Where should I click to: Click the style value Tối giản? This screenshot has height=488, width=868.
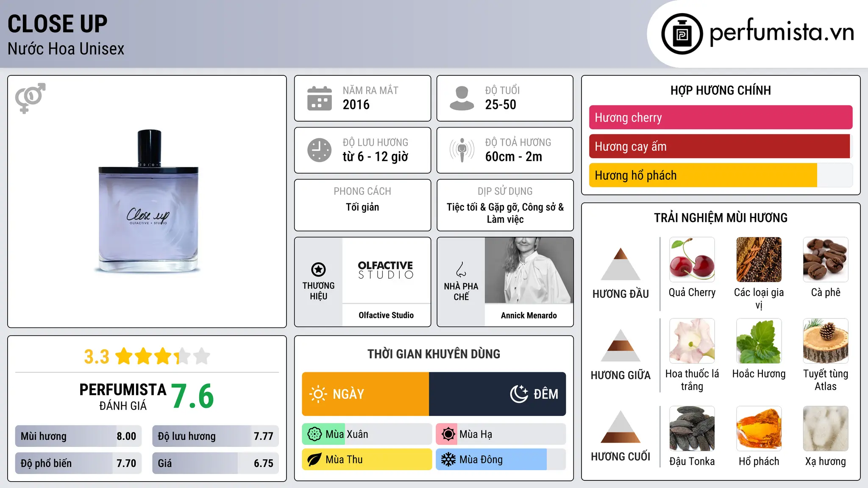[362, 207]
